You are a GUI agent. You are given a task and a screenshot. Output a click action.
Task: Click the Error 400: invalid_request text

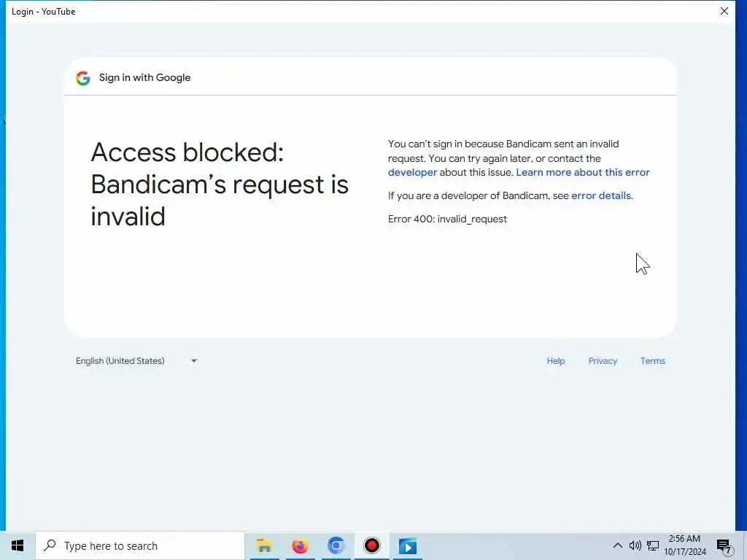coord(447,219)
